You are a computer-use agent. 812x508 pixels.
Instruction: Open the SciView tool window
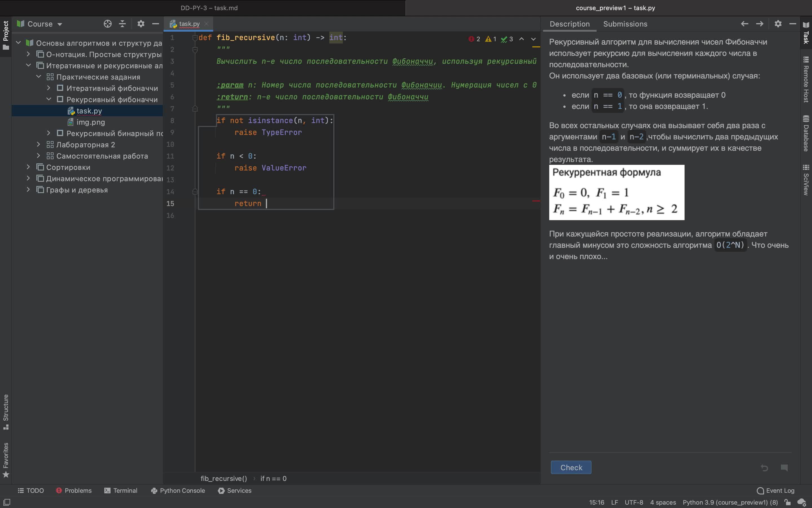click(x=806, y=180)
